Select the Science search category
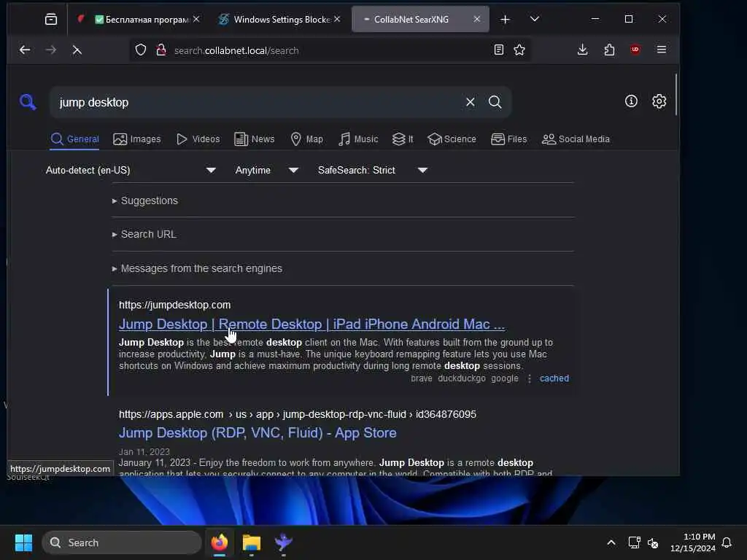 pyautogui.click(x=452, y=139)
